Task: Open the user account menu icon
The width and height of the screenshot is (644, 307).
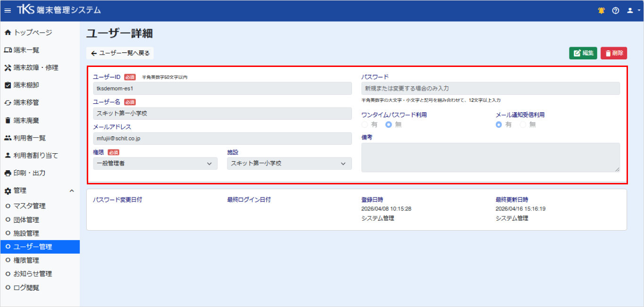Action: tap(633, 10)
